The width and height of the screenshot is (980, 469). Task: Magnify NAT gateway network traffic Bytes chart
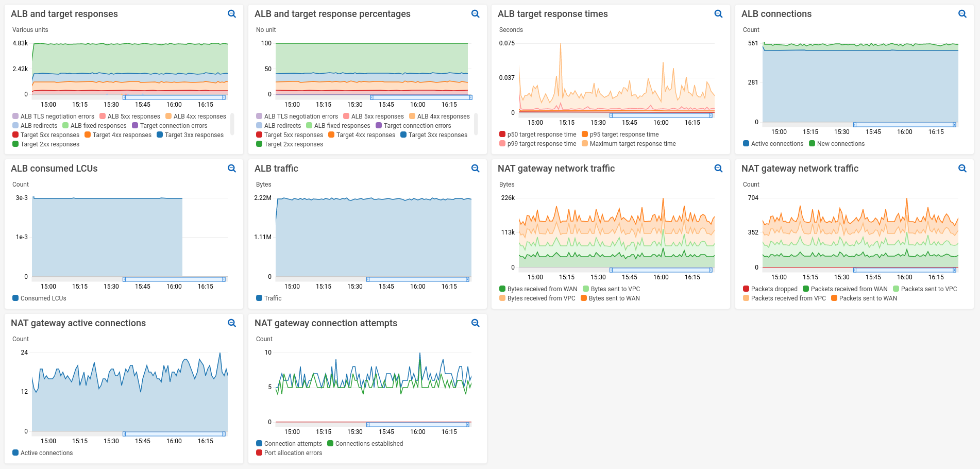click(719, 169)
